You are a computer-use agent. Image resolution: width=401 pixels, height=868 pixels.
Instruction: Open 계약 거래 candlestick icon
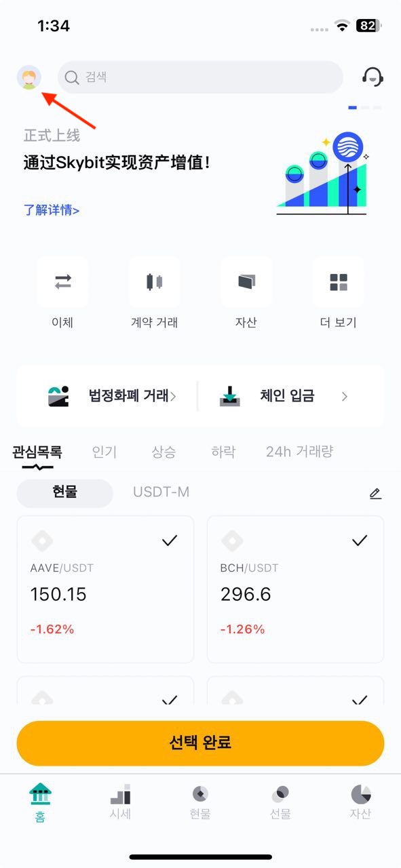tap(155, 282)
